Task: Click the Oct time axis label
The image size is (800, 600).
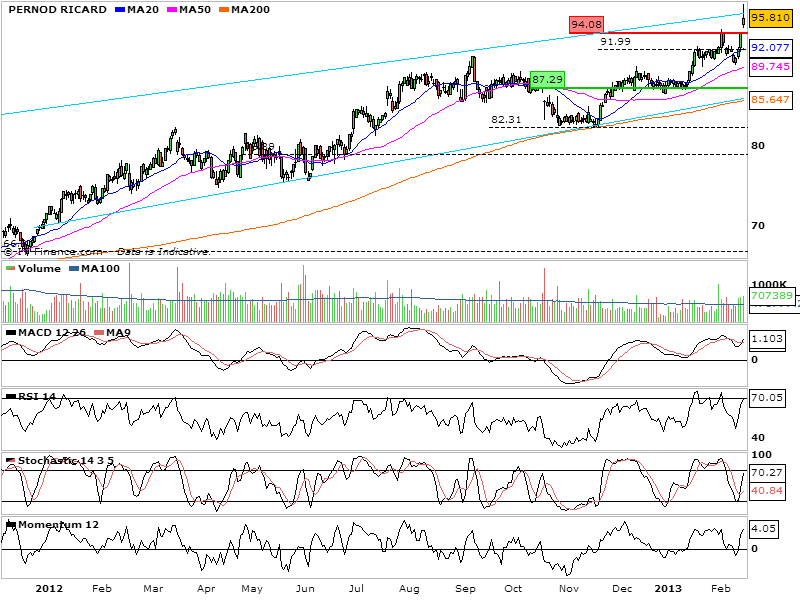Action: 513,589
